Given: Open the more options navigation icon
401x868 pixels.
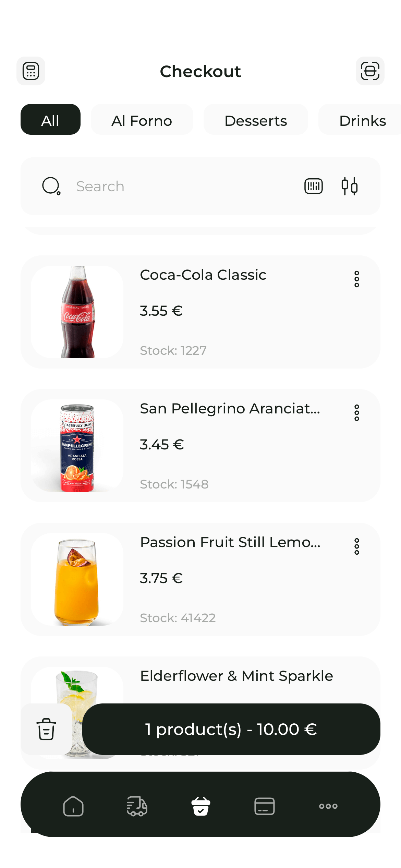Looking at the screenshot, I should 328,806.
